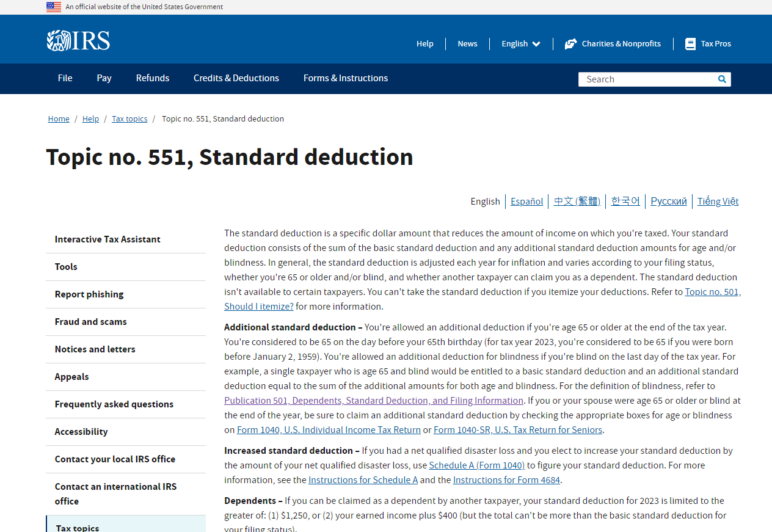Open Form 1040 Individual Income Tax Return link
Image resolution: width=772 pixels, height=532 pixels.
[x=329, y=430]
